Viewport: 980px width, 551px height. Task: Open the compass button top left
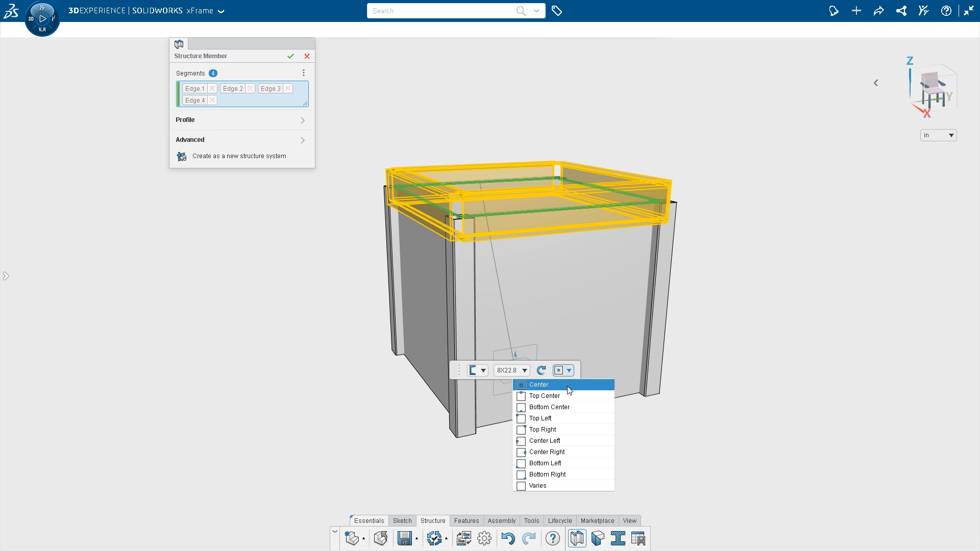pos(42,19)
